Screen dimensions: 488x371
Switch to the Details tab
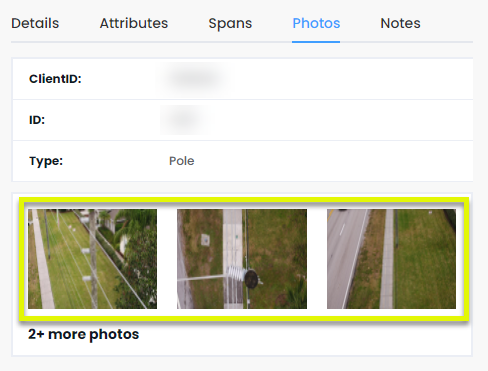pos(35,23)
